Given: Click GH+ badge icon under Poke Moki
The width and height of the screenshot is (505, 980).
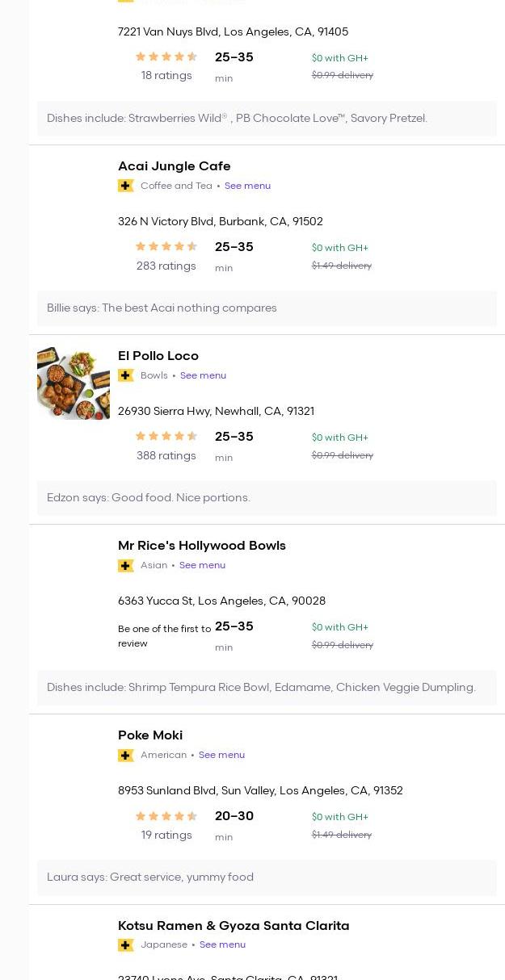Looking at the screenshot, I should [x=126, y=755].
